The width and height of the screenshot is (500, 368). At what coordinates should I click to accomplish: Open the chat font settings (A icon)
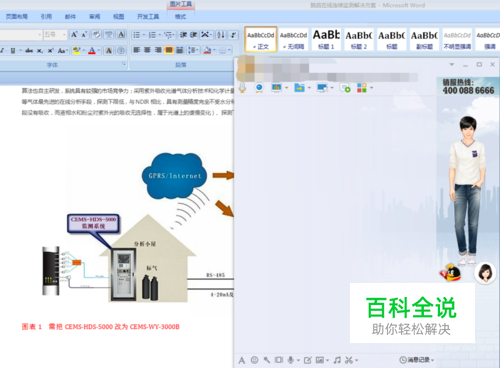[242, 360]
